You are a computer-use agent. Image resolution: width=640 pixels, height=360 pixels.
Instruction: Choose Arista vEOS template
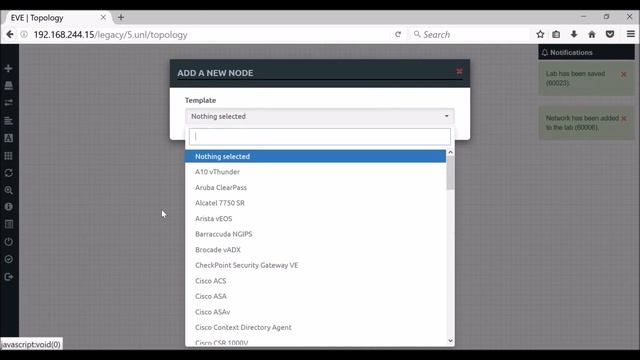pyautogui.click(x=315, y=218)
